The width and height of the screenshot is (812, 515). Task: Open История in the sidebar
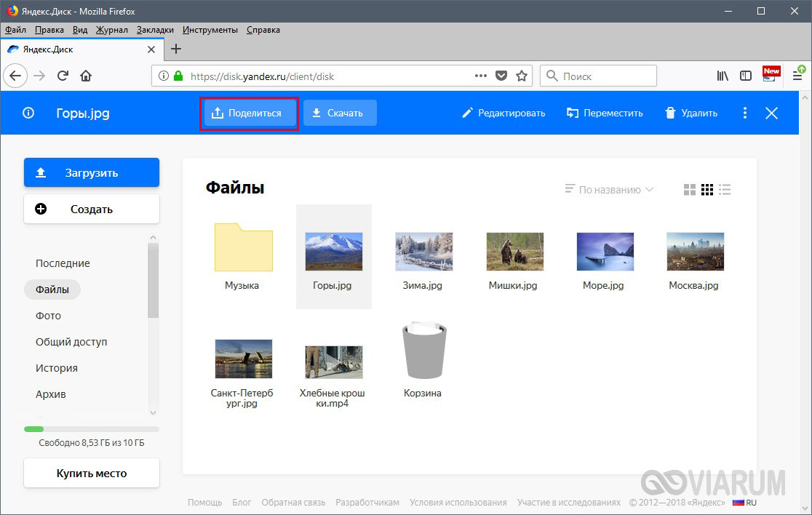pyautogui.click(x=57, y=368)
